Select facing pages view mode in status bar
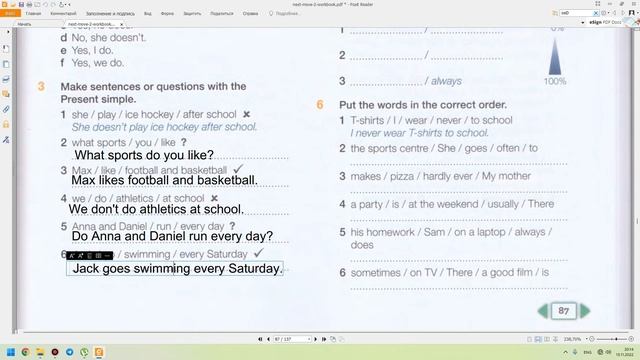640x360 pixels. coord(547,339)
